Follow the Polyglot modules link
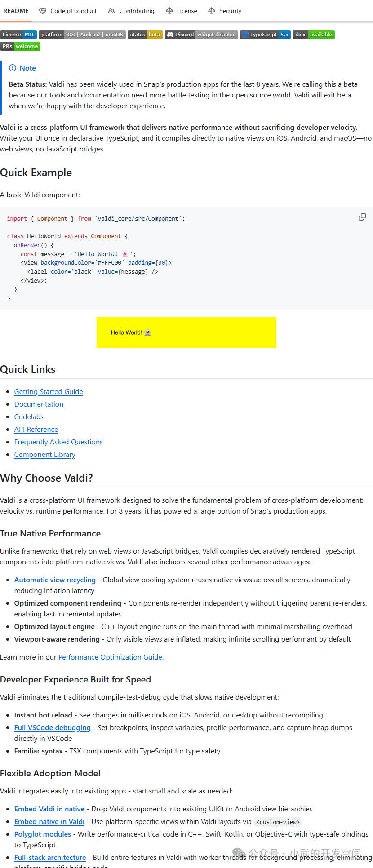Image resolution: width=373 pixels, height=868 pixels. coord(43,834)
